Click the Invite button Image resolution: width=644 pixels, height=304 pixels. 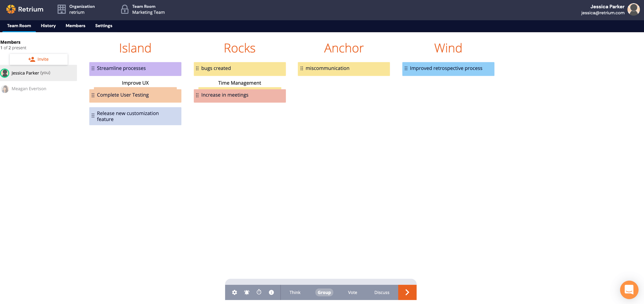point(38,59)
